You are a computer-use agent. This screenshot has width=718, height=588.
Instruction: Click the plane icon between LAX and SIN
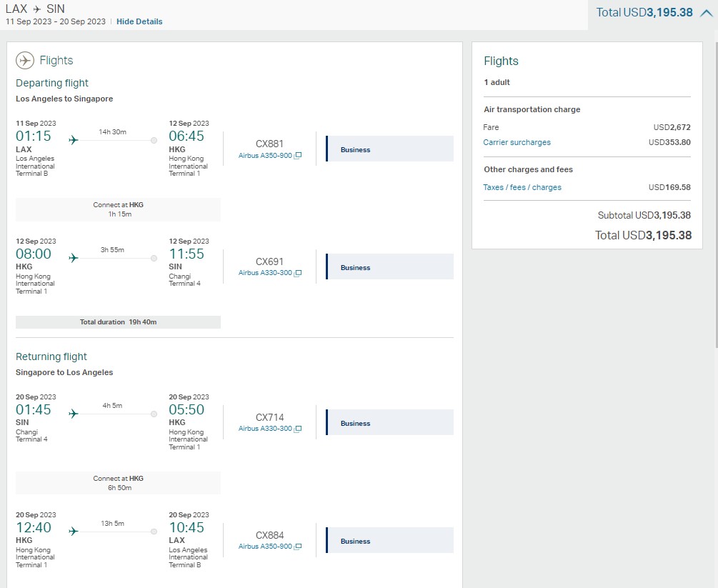pos(37,9)
